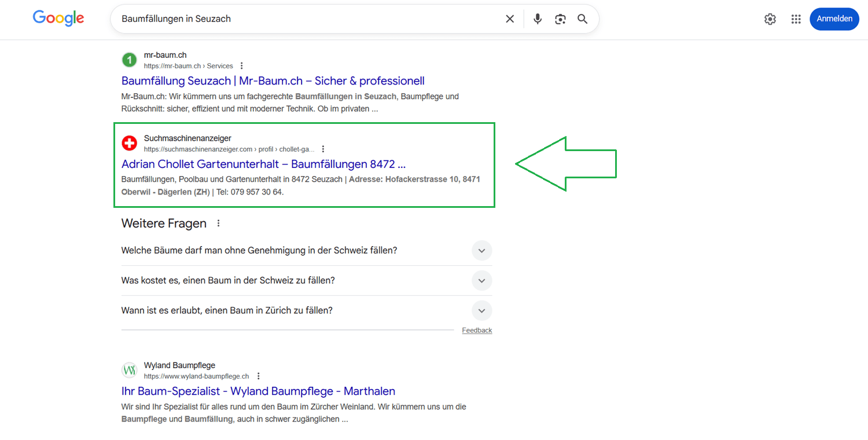Viewport: 868px width, 440px height.
Task: Expand question about felling trees in Zürich
Action: (x=481, y=310)
